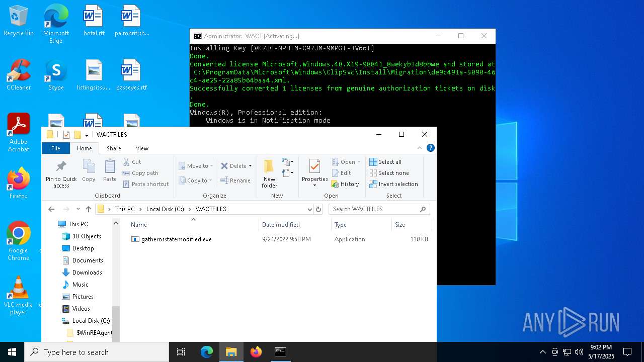Click the search magnifier in WACTFILES box
This screenshot has width=644, height=362.
423,209
